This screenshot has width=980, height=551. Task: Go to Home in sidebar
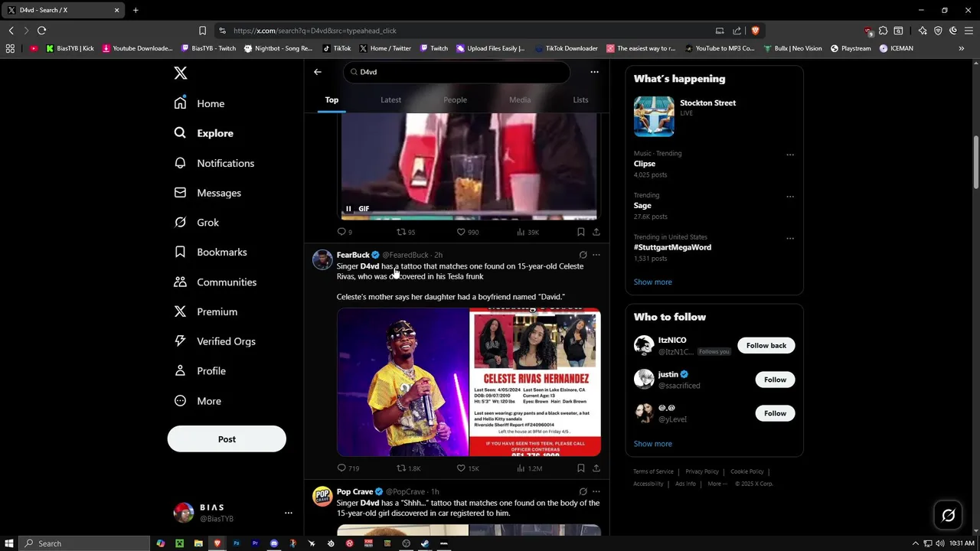200,103
